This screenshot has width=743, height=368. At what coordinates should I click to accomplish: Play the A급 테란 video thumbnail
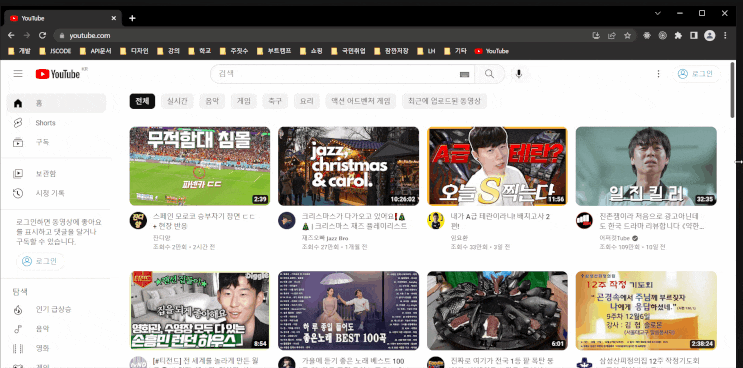coord(497,166)
